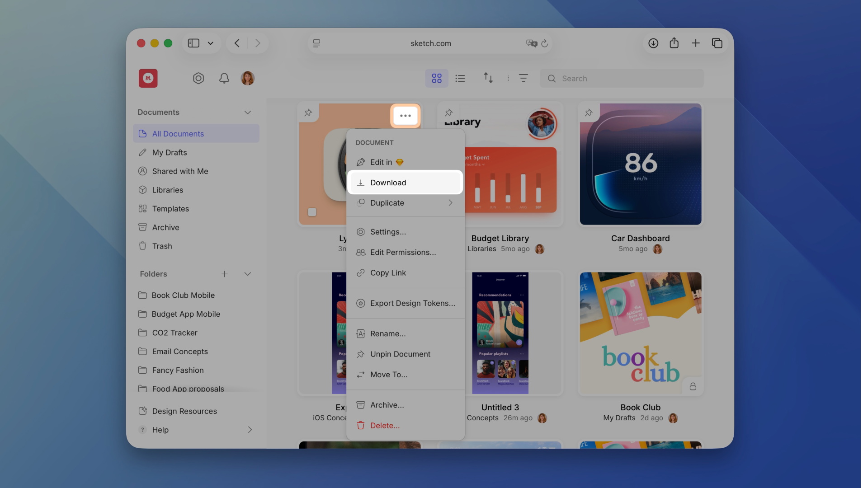Switch to grid view
This screenshot has width=868, height=488.
[437, 78]
